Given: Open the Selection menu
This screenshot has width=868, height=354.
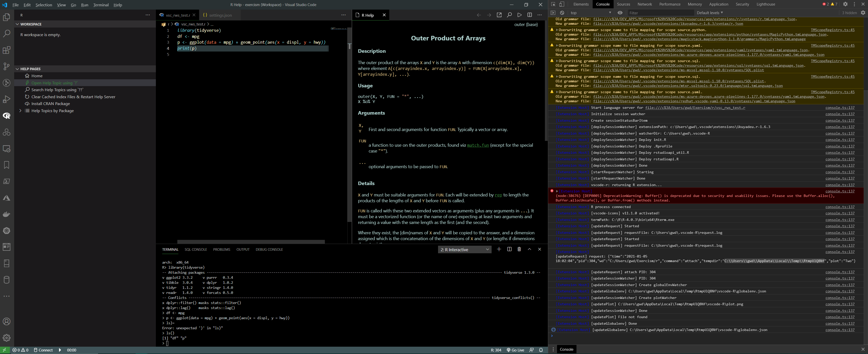Looking at the screenshot, I should click(44, 5).
